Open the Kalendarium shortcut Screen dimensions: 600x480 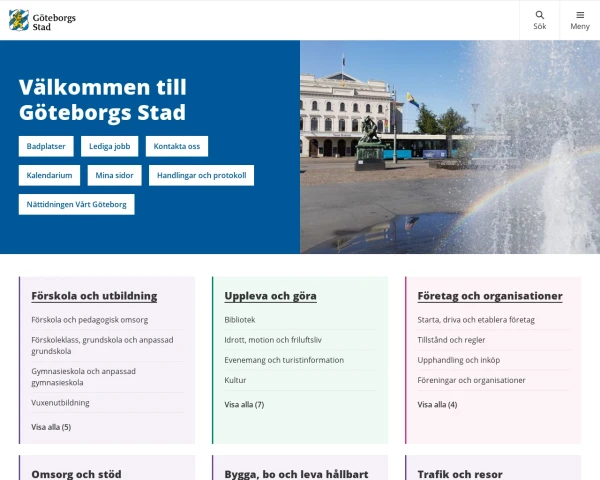tap(49, 175)
